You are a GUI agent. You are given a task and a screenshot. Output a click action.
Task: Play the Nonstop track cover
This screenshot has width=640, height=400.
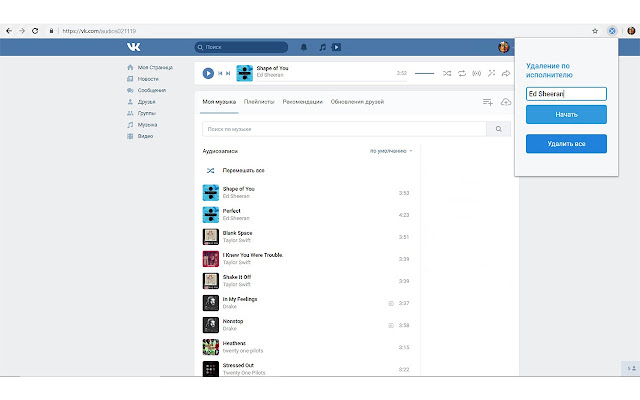point(211,325)
